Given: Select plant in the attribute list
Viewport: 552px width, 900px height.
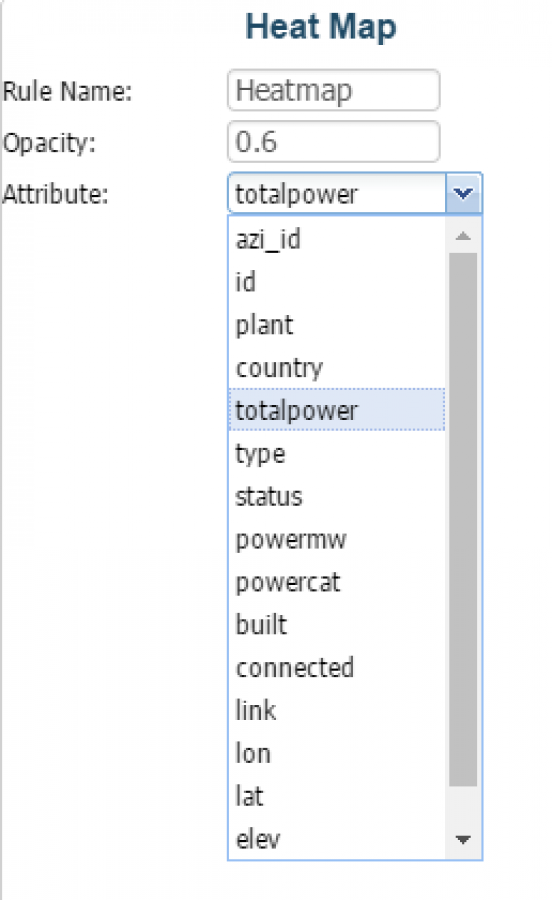Looking at the screenshot, I should point(337,325).
